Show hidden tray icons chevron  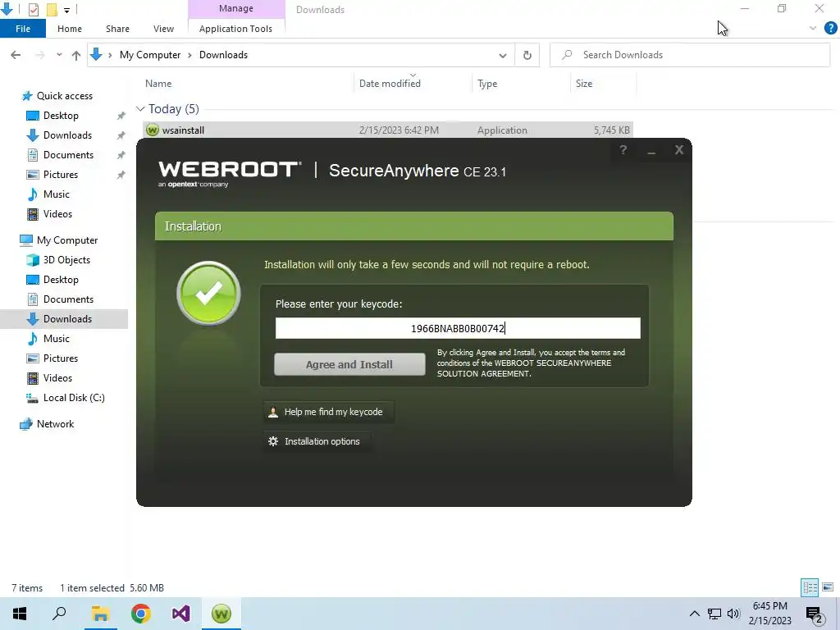[x=694, y=614]
